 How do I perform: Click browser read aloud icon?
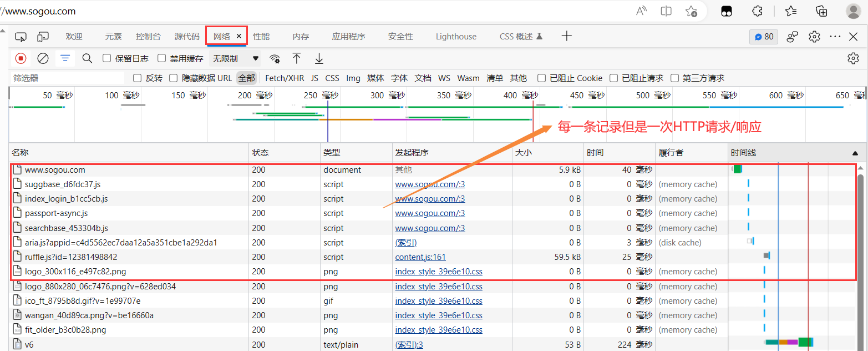pyautogui.click(x=641, y=11)
